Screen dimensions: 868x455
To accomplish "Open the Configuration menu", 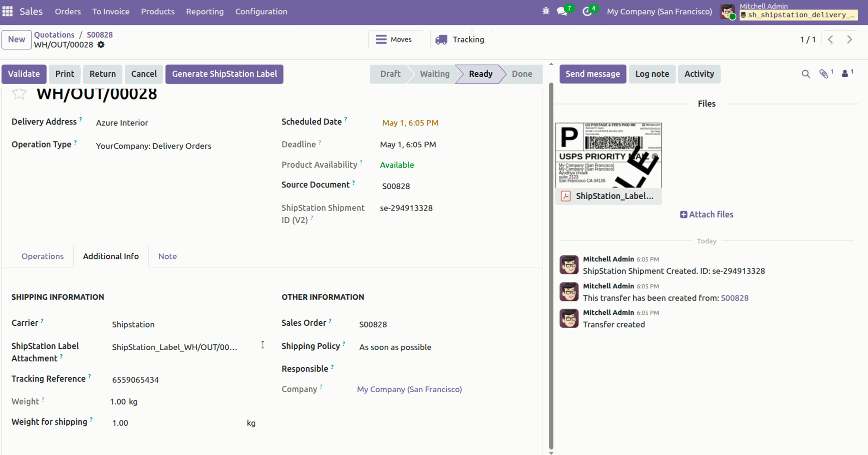I will [261, 12].
